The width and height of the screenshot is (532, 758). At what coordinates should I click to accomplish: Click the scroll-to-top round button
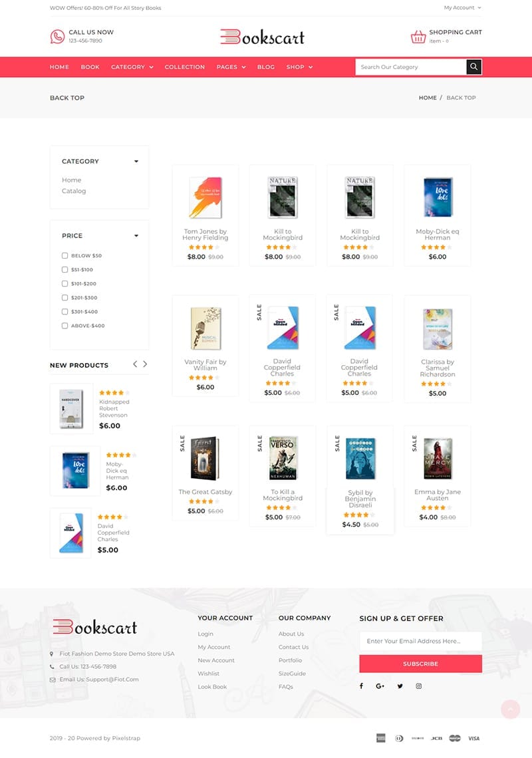[510, 709]
